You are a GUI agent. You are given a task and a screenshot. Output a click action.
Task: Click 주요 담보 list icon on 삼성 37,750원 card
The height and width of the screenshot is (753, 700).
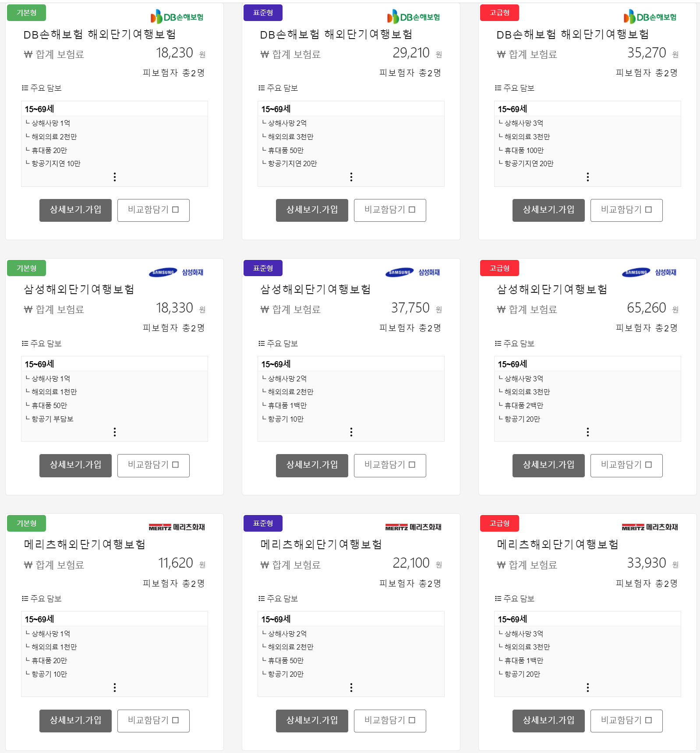tap(262, 343)
